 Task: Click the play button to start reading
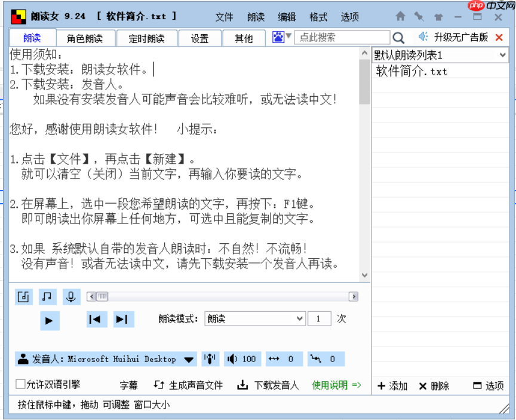coord(50,320)
